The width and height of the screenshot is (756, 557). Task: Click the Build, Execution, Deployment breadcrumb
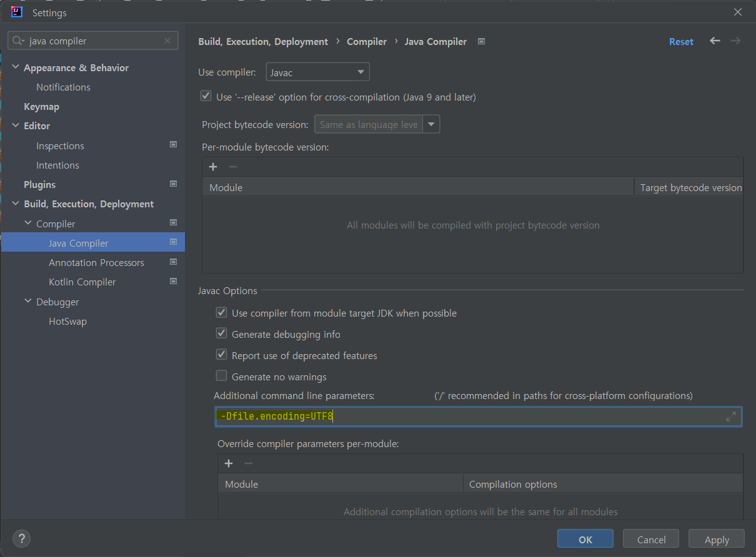(x=263, y=41)
